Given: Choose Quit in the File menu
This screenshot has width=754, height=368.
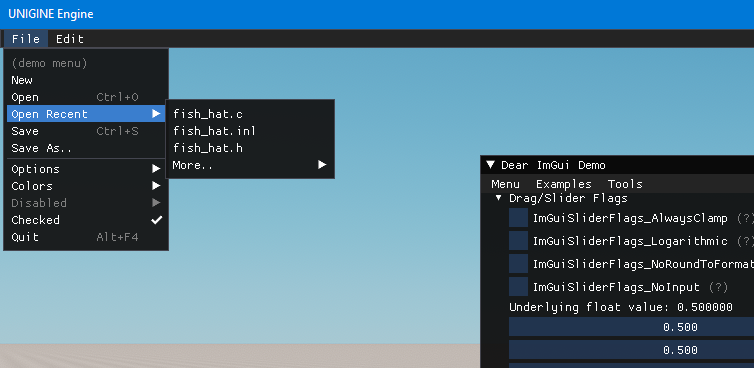Looking at the screenshot, I should coord(86,237).
